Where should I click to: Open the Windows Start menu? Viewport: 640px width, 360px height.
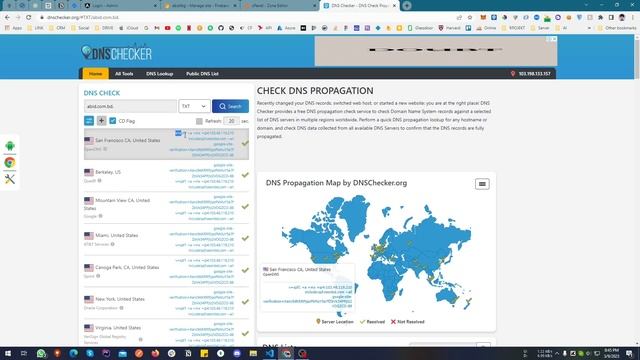[8, 353]
